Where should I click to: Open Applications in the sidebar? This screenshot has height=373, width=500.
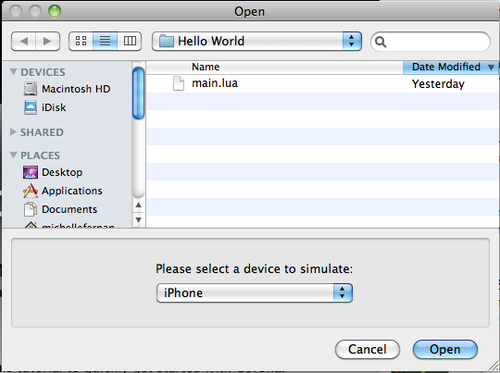[x=63, y=191]
